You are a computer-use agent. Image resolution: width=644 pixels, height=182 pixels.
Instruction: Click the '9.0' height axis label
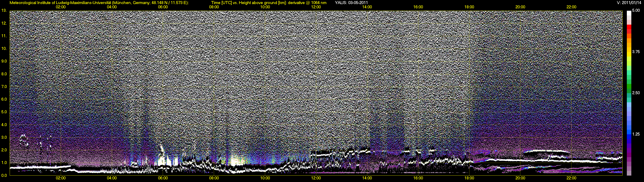pos(4,61)
